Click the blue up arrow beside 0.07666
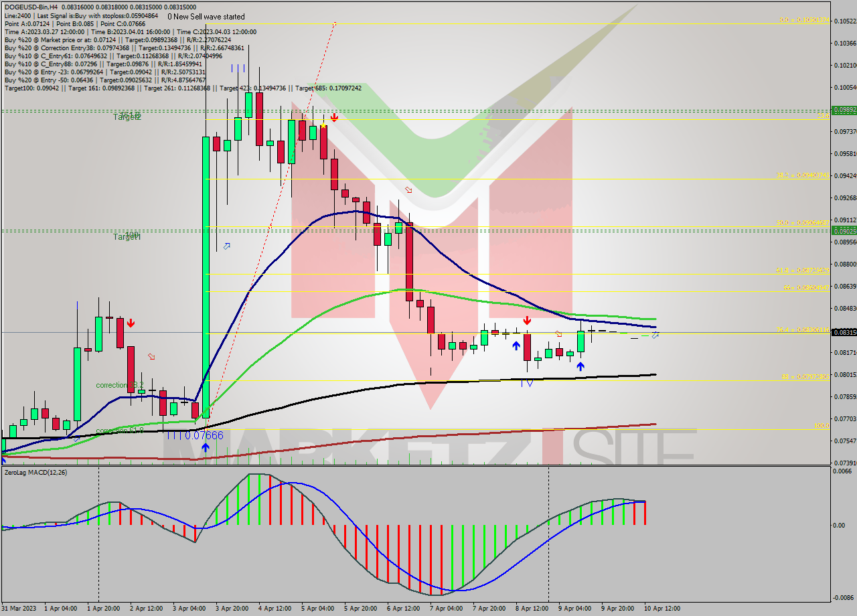Screen dimensions: 857x616 tap(205, 449)
